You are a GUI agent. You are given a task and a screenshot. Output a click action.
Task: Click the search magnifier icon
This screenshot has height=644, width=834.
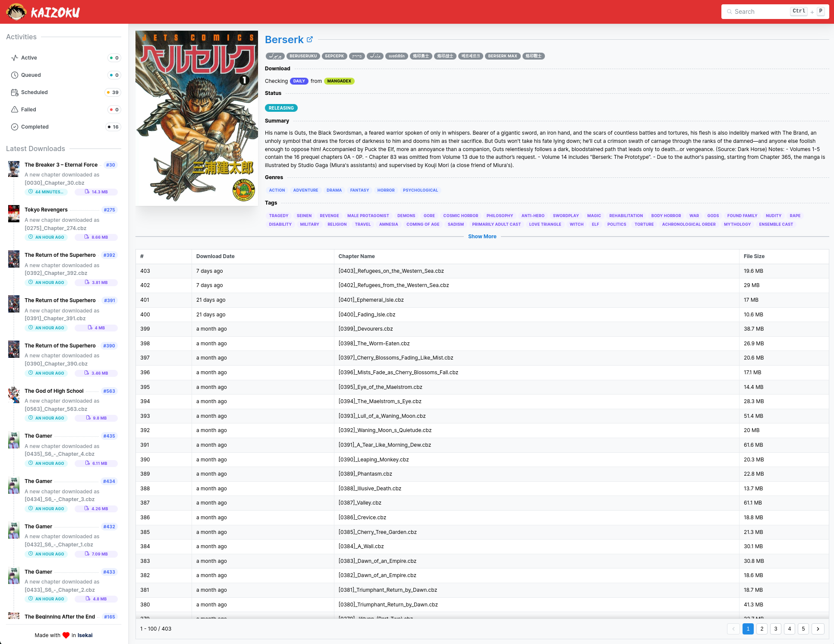coord(730,12)
